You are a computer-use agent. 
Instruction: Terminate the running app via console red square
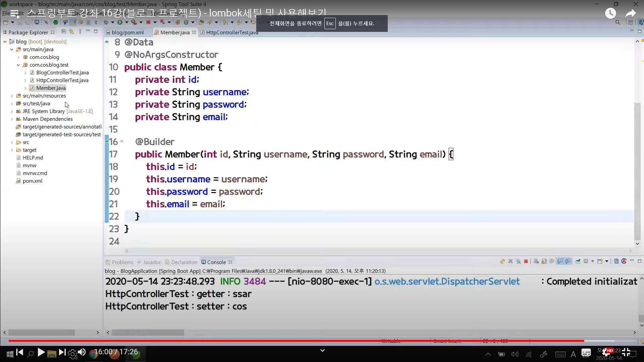[x=526, y=261]
